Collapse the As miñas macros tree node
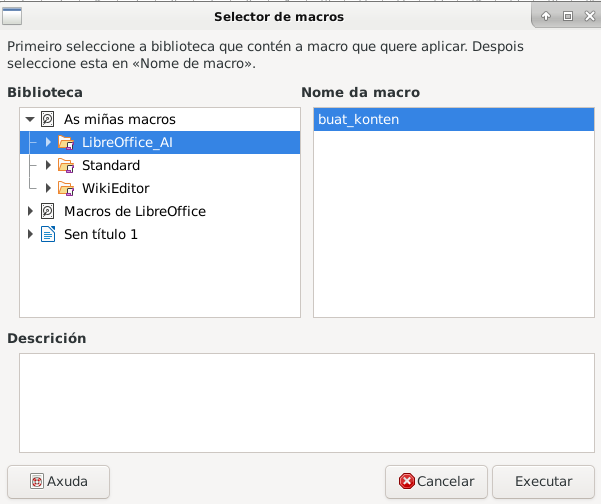The height and width of the screenshot is (504, 601). pyautogui.click(x=30, y=119)
